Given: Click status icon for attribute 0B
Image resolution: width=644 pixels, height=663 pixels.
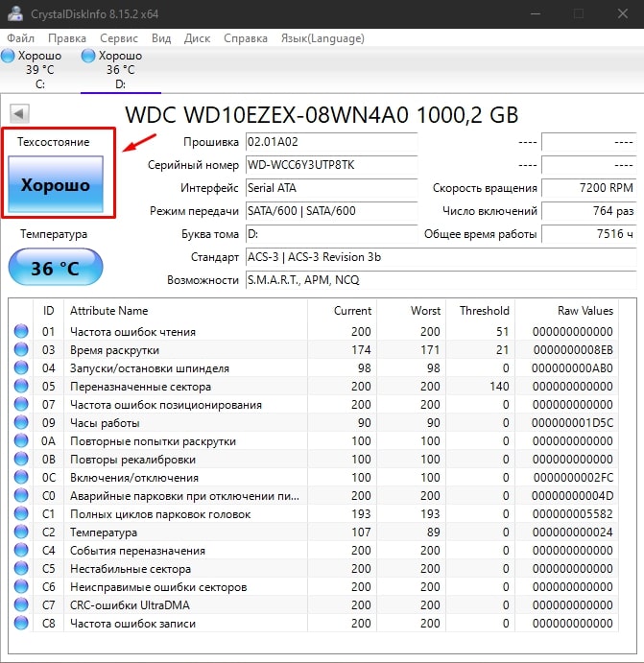Looking at the screenshot, I should pos(21,459).
